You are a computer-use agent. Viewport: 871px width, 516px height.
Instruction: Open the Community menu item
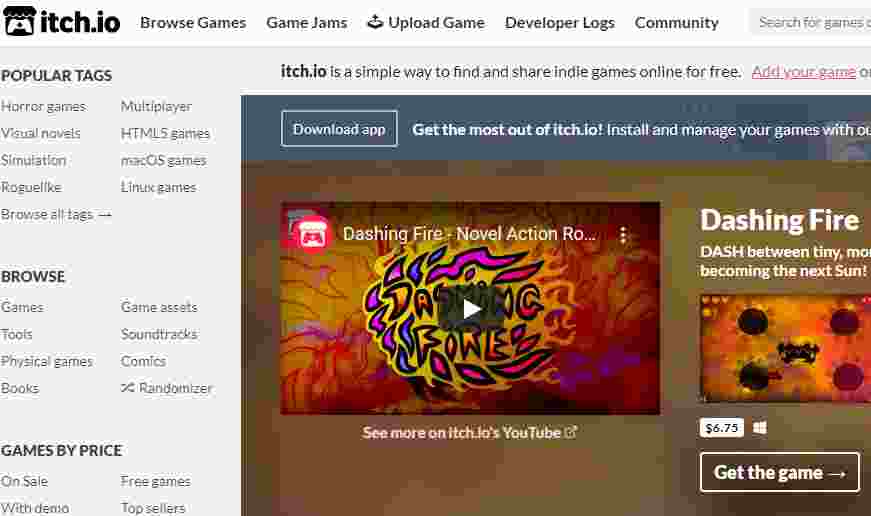coord(676,23)
